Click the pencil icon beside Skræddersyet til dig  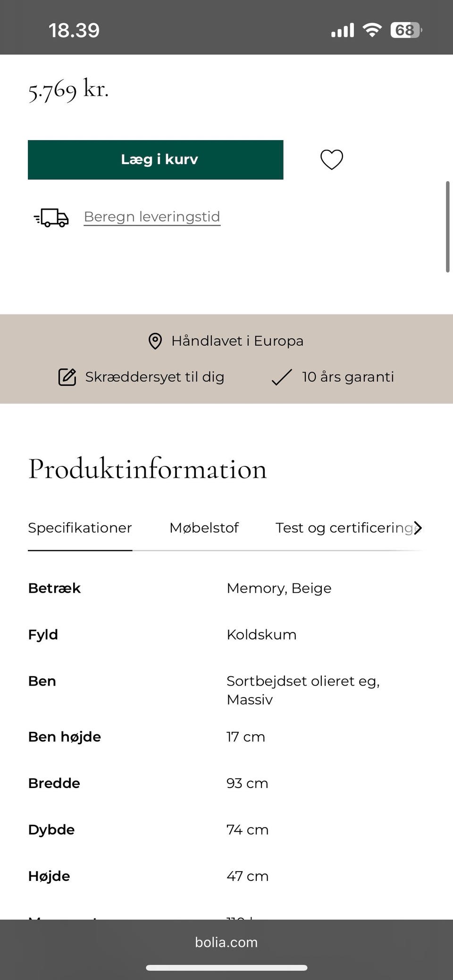point(67,376)
